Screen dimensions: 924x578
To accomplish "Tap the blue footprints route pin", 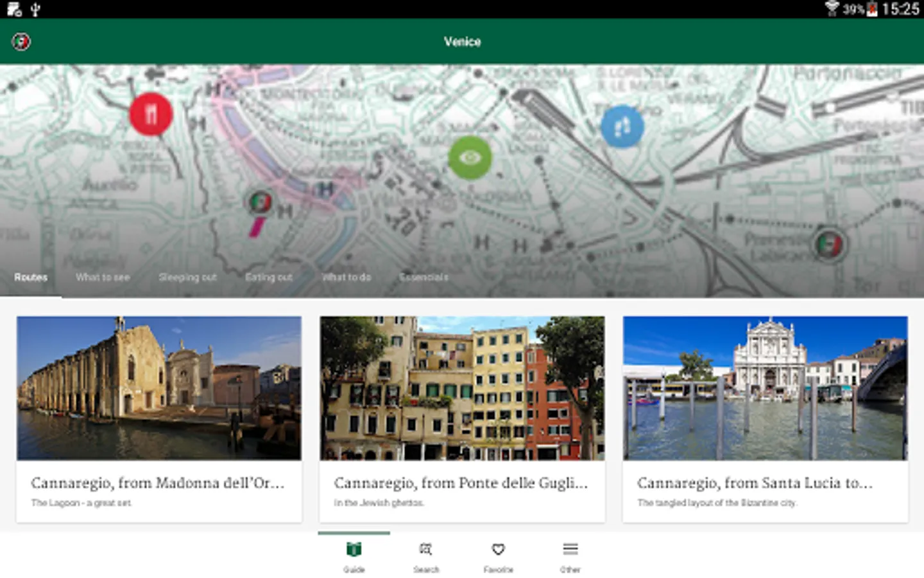I will [622, 127].
